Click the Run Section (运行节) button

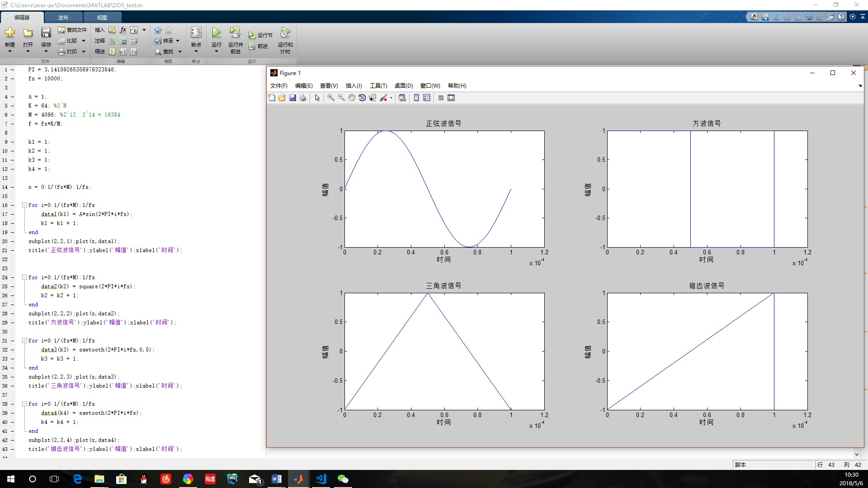[260, 35]
